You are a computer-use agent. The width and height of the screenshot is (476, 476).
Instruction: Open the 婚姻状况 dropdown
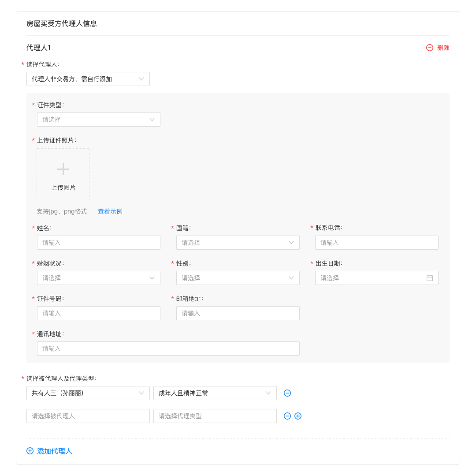pyautogui.click(x=99, y=278)
